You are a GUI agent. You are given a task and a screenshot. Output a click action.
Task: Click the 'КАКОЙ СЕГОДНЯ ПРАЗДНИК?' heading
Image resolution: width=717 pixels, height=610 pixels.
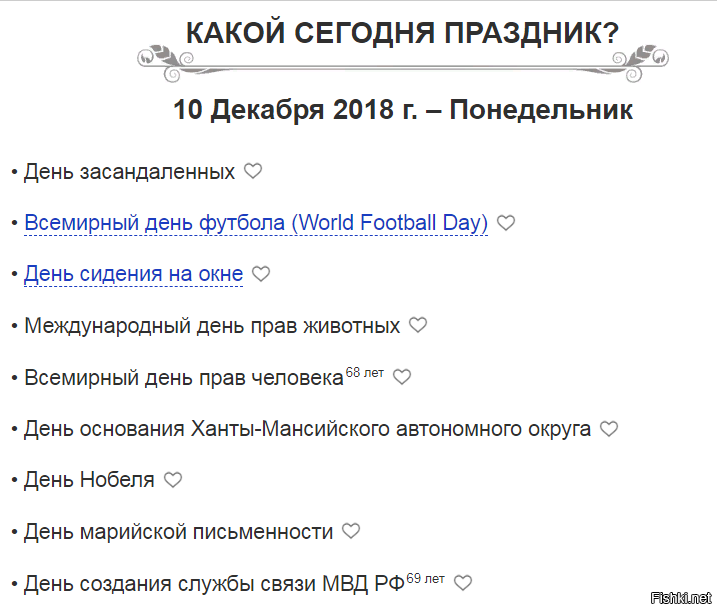pos(402,33)
